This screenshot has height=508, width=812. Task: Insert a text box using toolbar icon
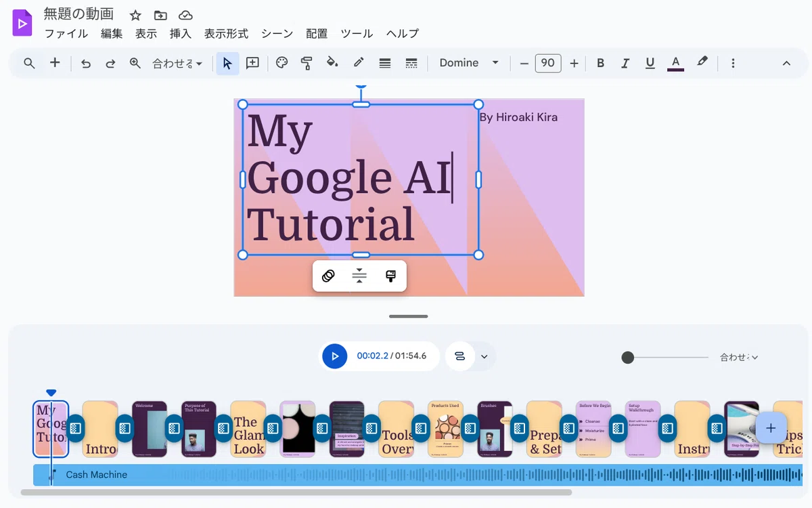252,63
